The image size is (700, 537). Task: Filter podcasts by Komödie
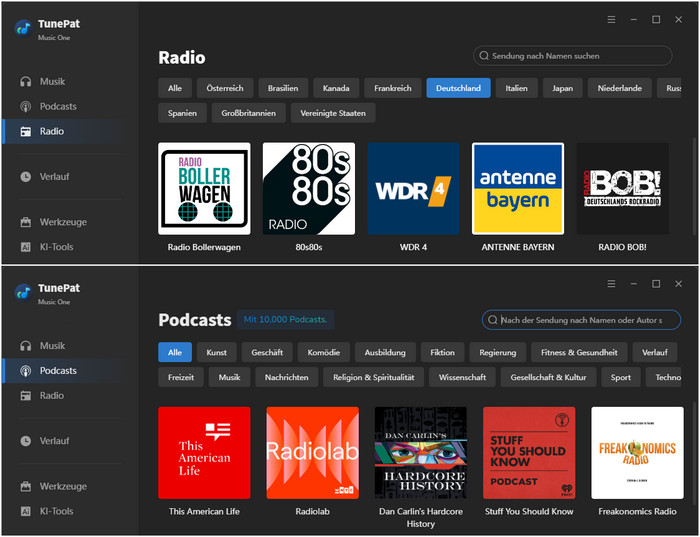point(324,352)
